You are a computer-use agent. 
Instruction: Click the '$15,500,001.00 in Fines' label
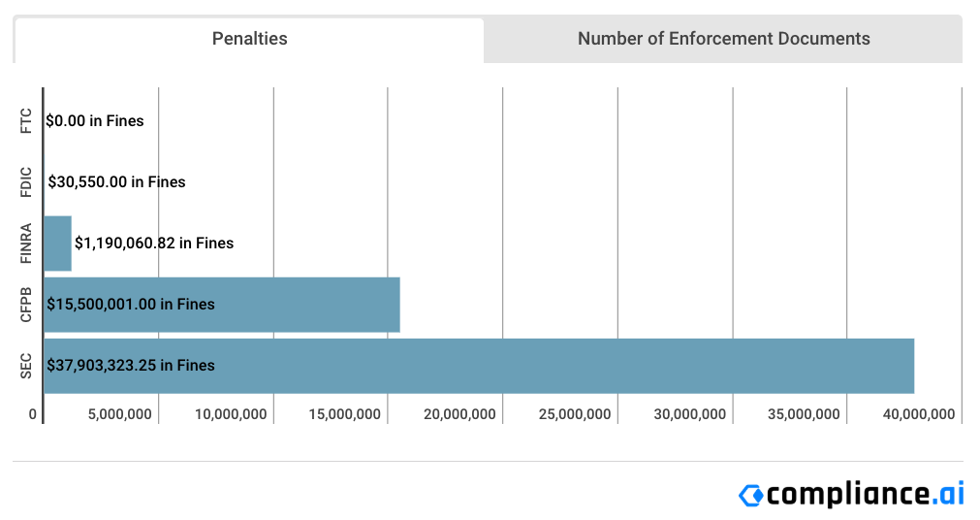pyautogui.click(x=131, y=304)
